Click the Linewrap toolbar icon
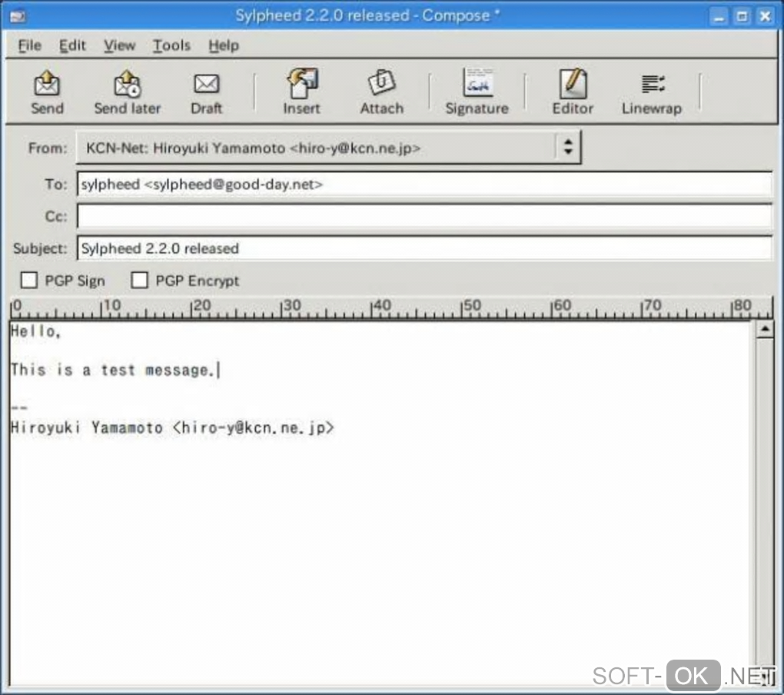This screenshot has width=784, height=695. (653, 84)
